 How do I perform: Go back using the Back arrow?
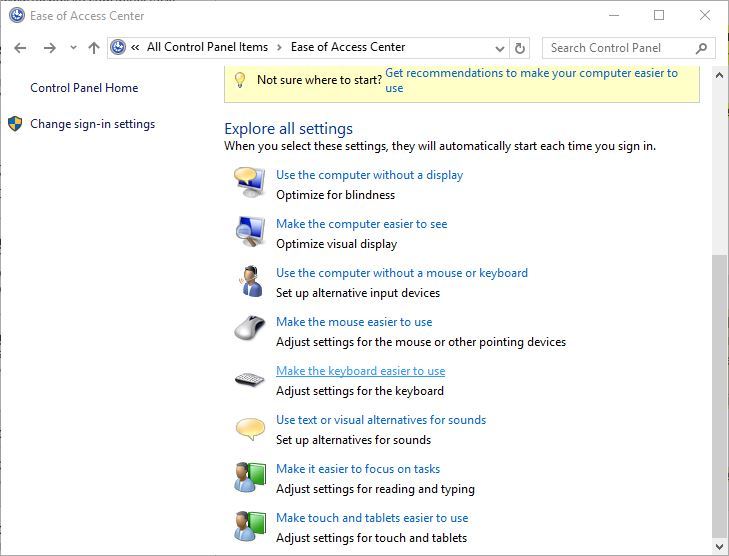(21, 48)
